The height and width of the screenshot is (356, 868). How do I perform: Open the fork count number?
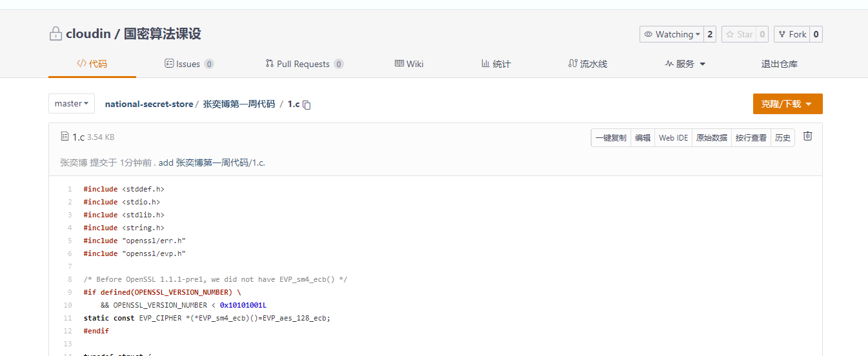(816, 34)
